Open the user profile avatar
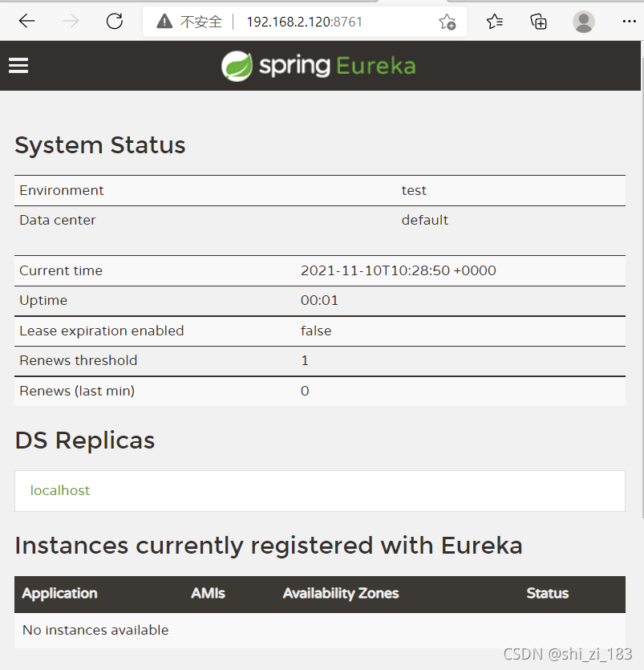 [x=583, y=22]
